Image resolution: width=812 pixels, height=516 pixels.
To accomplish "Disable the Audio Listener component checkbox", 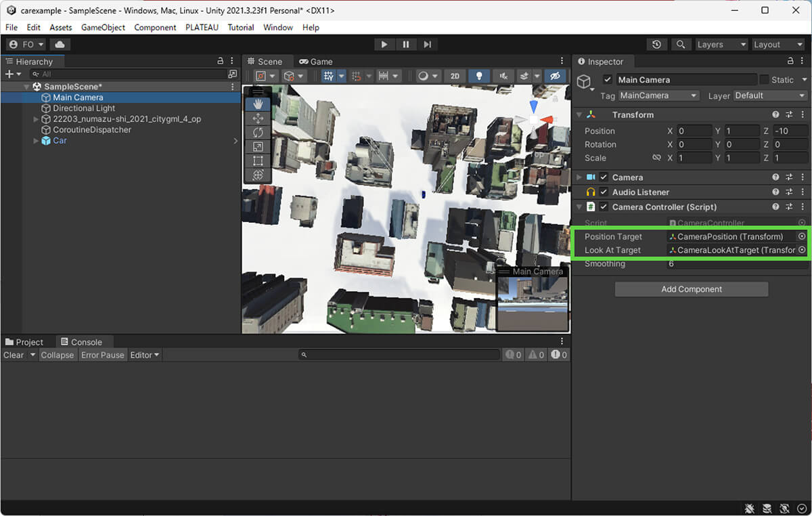I will coord(604,192).
